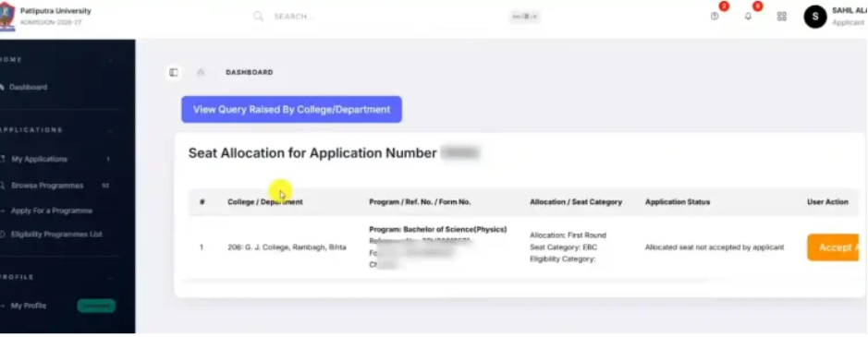This screenshot has width=868, height=337.
Task: Click the Allocation / Seat Category header
Action: 576,202
